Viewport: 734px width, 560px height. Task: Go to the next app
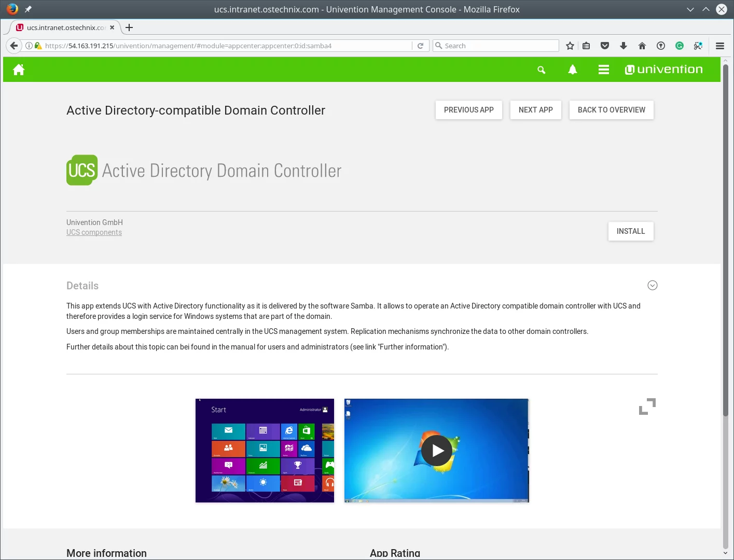click(x=536, y=110)
